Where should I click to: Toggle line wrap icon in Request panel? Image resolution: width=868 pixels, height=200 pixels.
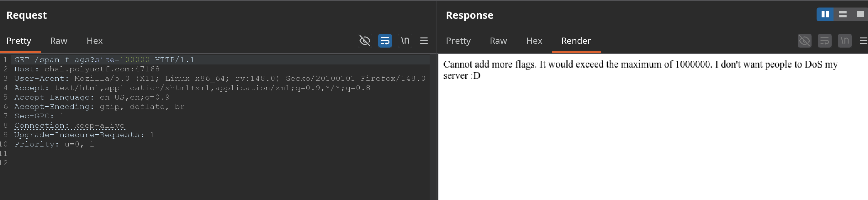click(385, 41)
